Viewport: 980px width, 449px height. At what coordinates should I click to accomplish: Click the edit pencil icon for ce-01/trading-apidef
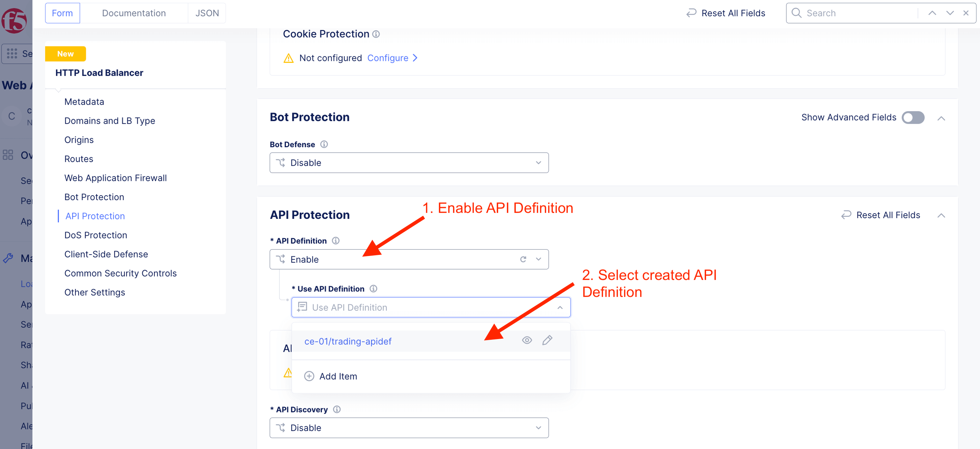[547, 340]
